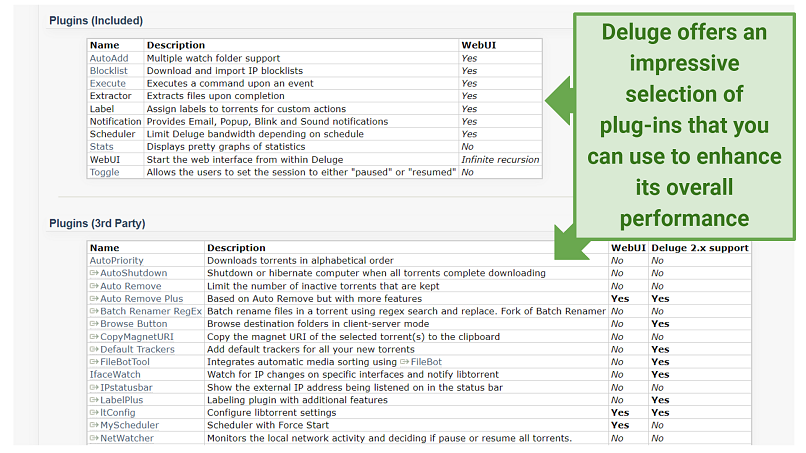Click 'Download and import IP blocklists' text
The image size is (806, 453).
pos(225,70)
